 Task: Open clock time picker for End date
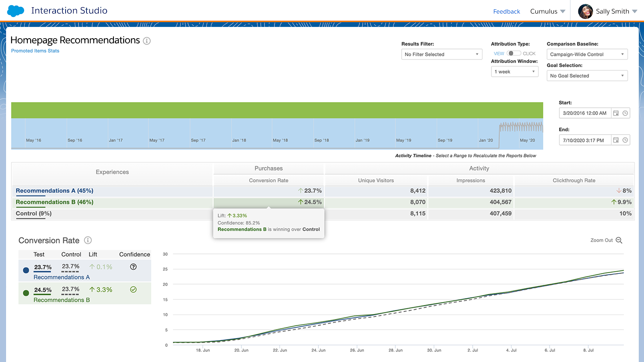pos(625,140)
